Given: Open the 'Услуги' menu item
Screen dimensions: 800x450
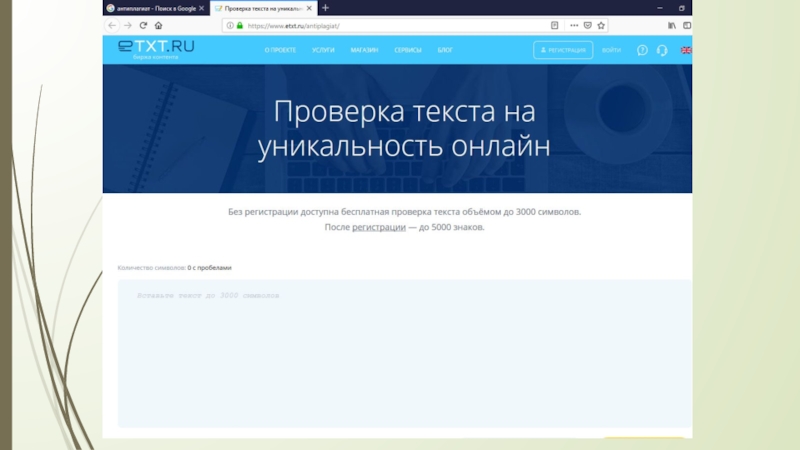Looking at the screenshot, I should point(323,49).
